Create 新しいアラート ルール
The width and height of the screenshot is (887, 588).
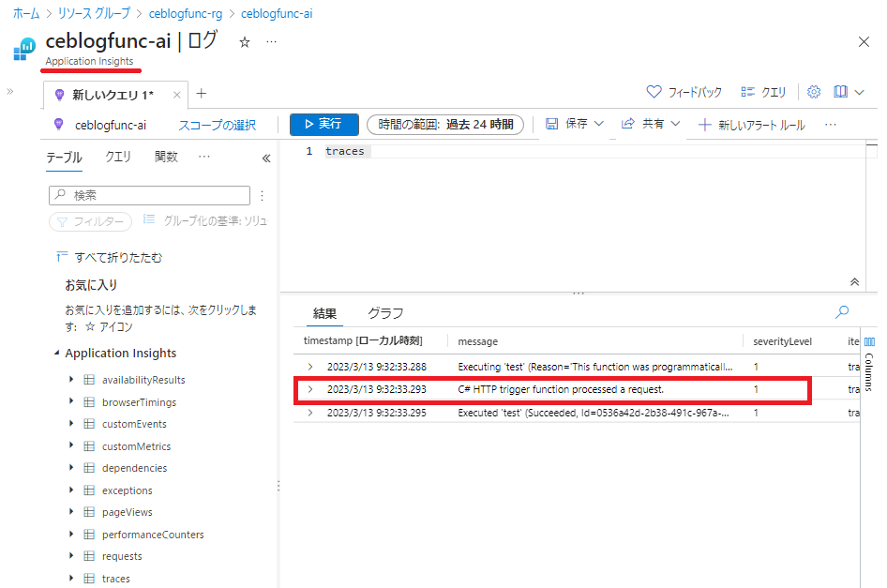pos(752,125)
